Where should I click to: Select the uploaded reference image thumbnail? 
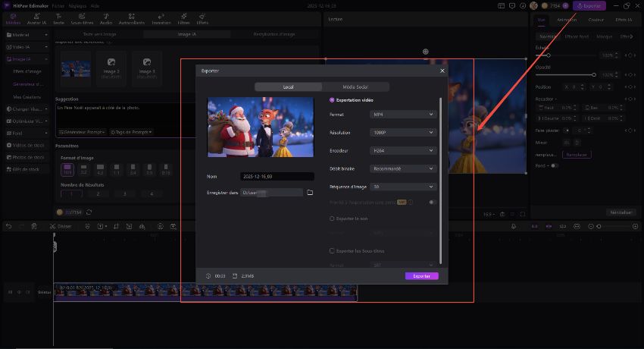76,69
